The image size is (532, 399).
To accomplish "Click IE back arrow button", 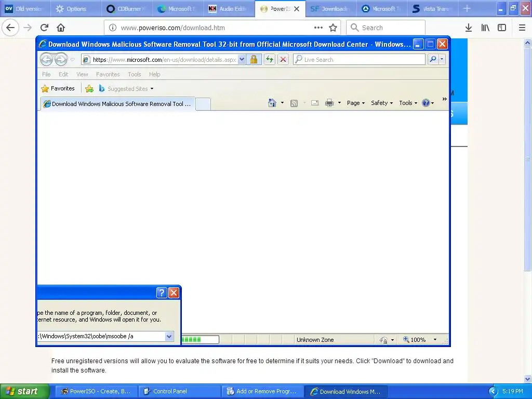I will coord(46,60).
